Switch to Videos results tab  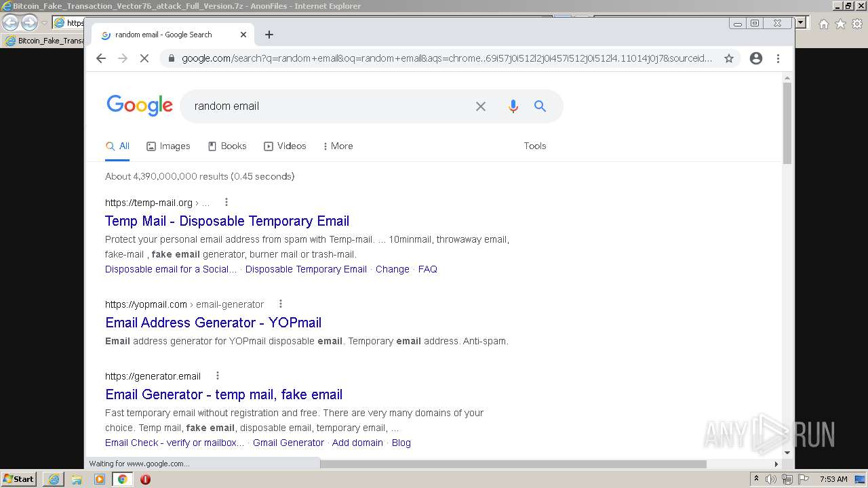285,146
